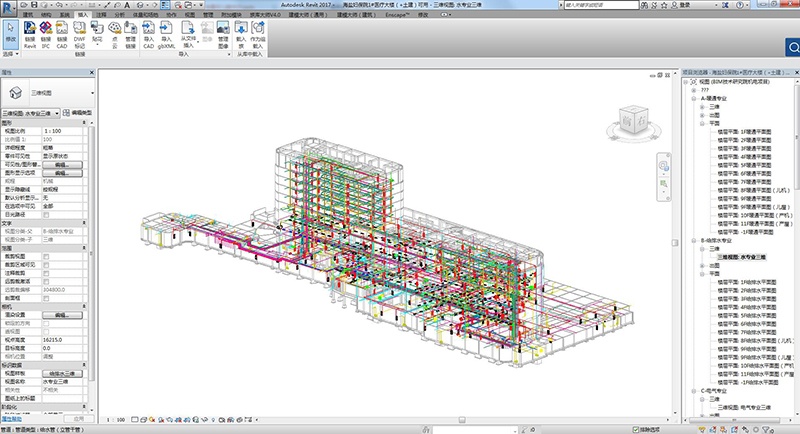Click the 编辑 button for visibility/graphics overrides
Image resolution: width=800 pixels, height=434 pixels.
point(61,164)
